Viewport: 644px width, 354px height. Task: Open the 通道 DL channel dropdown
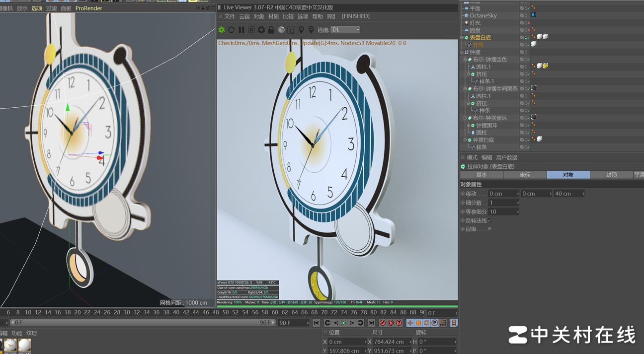pyautogui.click(x=345, y=30)
